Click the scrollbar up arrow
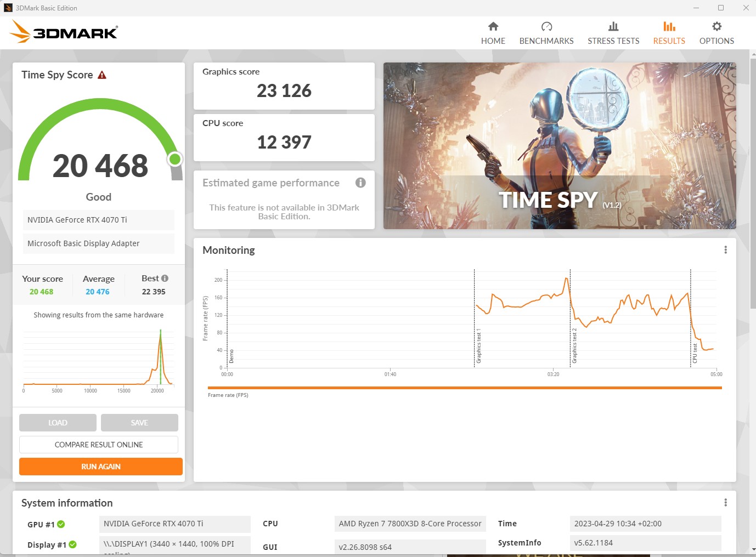This screenshot has width=756, height=557. pos(752,53)
